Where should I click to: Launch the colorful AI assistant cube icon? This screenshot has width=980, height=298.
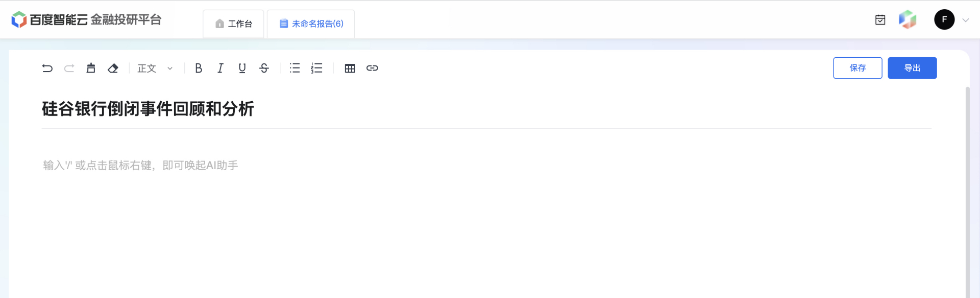tap(908, 19)
